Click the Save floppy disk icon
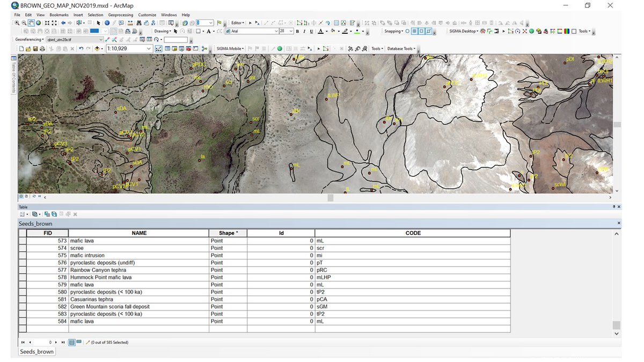Screen dimensions: 644x362 tap(35, 48)
